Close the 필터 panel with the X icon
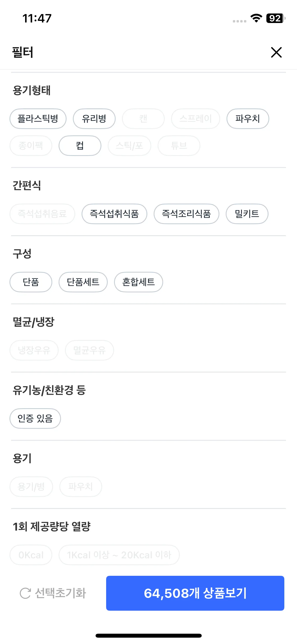 click(x=276, y=52)
